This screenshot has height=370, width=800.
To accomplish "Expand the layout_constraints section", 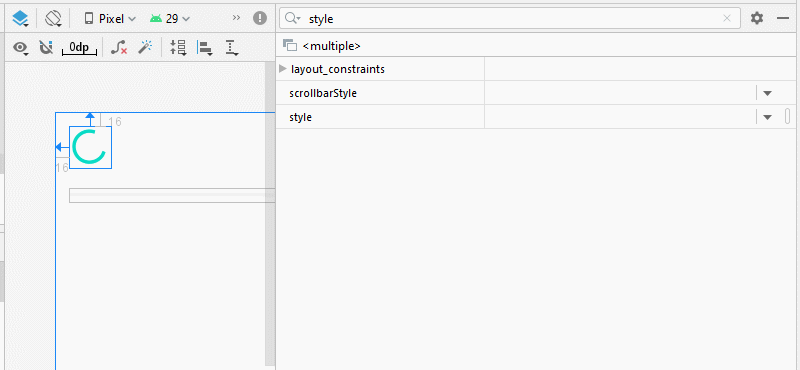I will pos(283,69).
